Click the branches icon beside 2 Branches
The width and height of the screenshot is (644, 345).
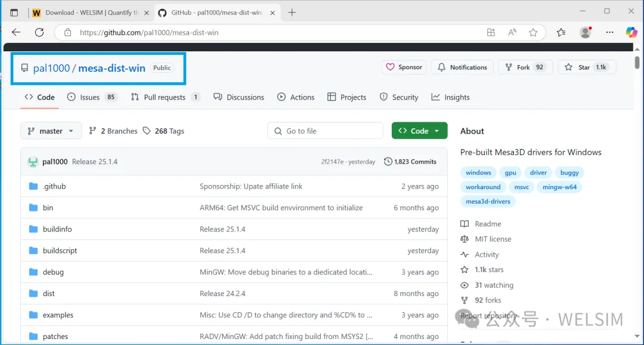coord(93,131)
